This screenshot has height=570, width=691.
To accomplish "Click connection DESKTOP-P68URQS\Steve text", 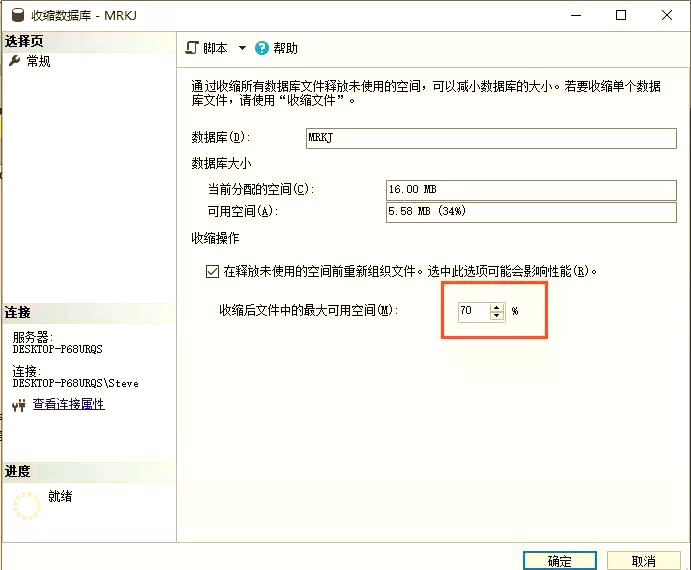I will 75,383.
